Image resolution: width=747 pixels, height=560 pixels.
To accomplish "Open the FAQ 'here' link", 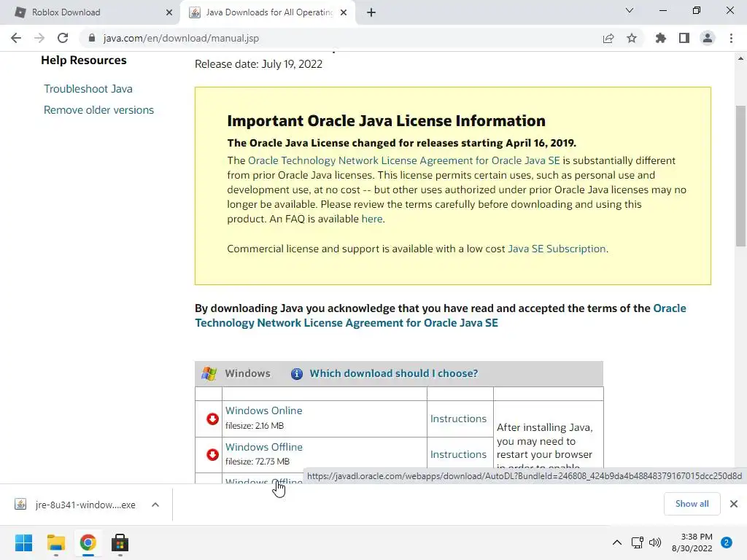I will pyautogui.click(x=372, y=219).
